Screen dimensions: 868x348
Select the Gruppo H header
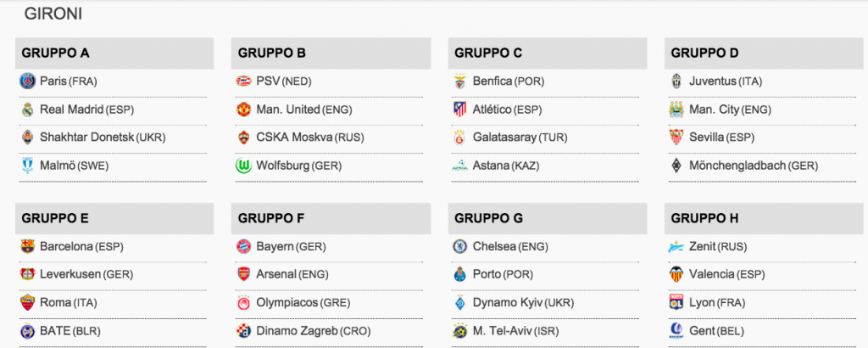766,218
